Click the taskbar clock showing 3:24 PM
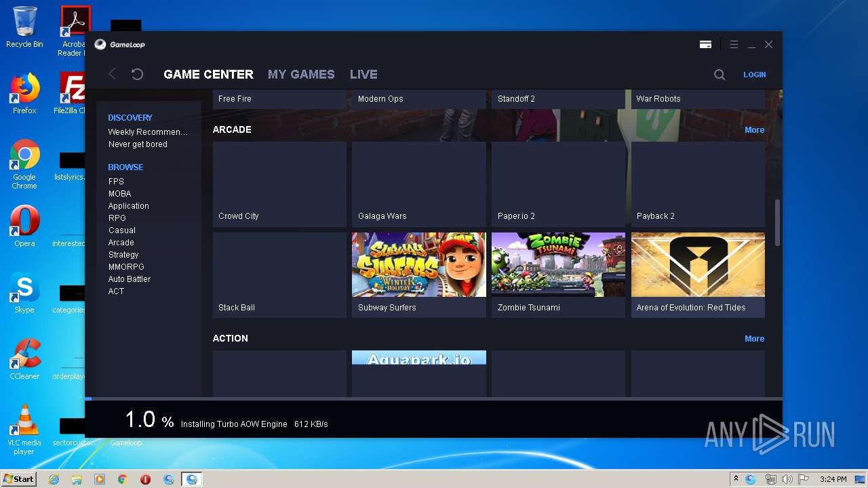The image size is (868, 488). [833, 479]
